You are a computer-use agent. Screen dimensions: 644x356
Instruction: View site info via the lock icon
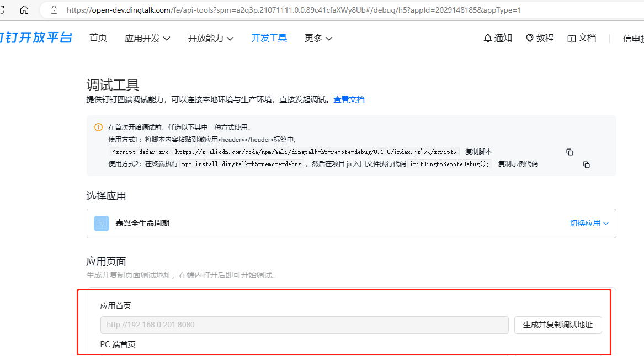tap(54, 10)
